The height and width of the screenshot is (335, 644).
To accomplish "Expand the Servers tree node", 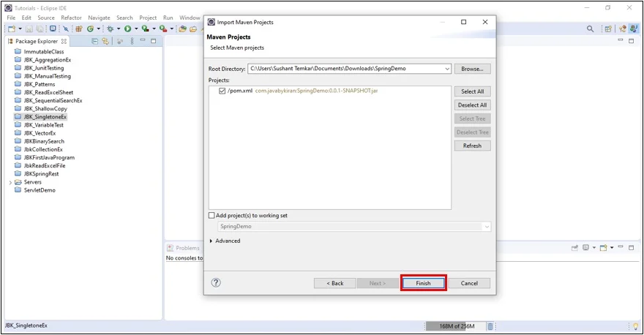I will 10,182.
